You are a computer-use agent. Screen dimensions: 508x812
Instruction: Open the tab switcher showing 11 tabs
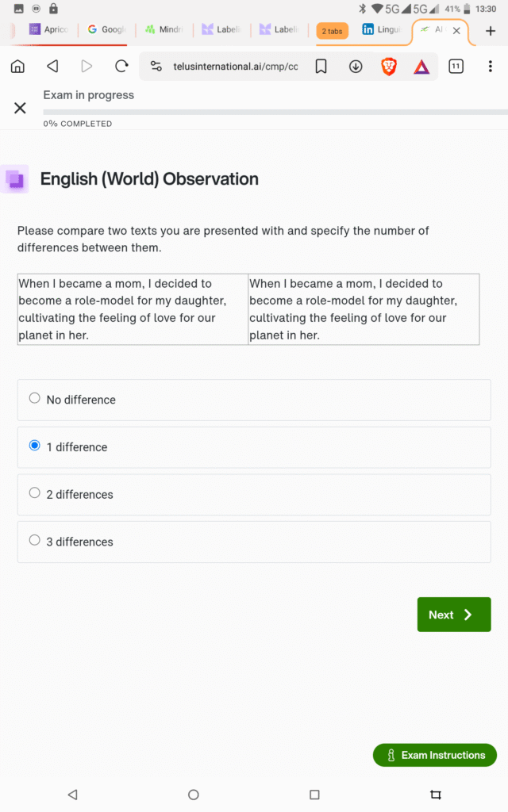[x=456, y=67]
